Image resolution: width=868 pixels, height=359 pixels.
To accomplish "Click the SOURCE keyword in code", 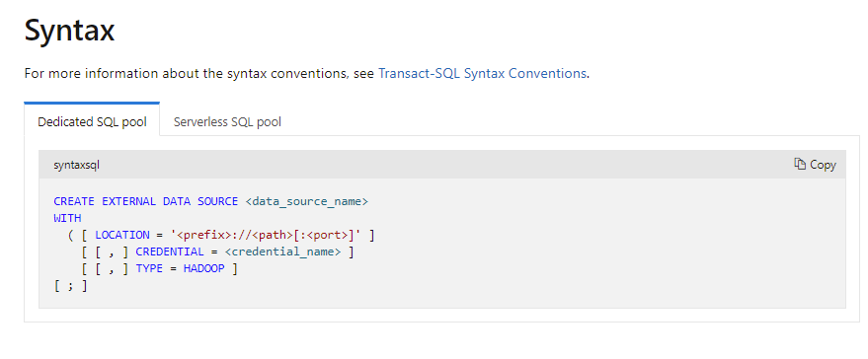I will click(x=217, y=201).
